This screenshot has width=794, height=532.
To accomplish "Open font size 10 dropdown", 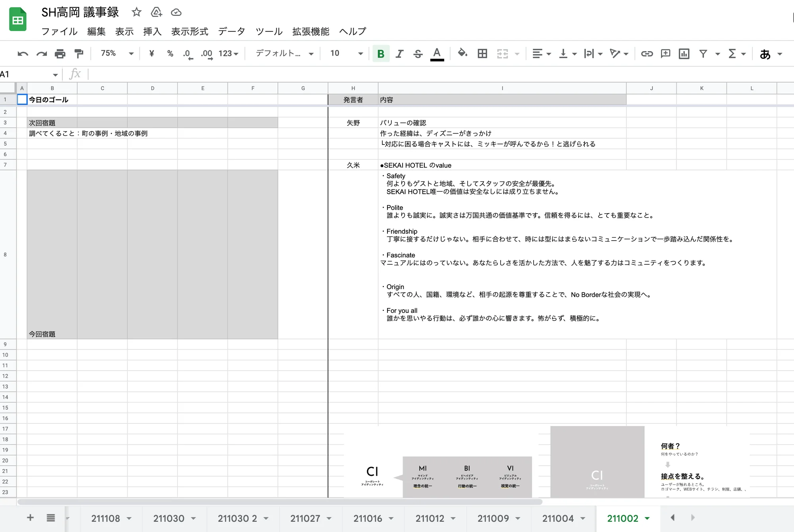I will click(x=346, y=53).
